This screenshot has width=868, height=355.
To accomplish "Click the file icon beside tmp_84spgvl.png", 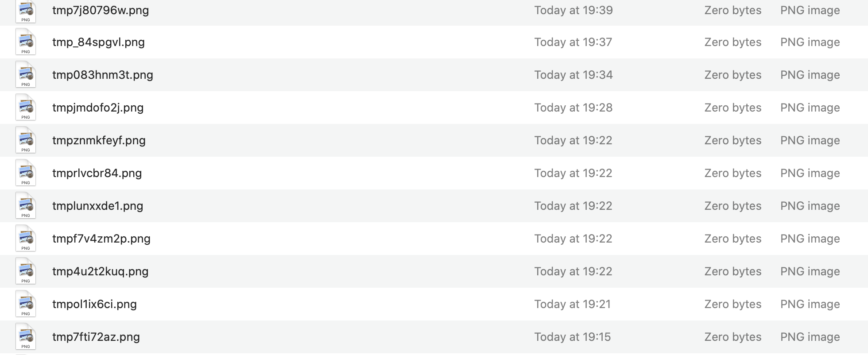I will pos(26,42).
